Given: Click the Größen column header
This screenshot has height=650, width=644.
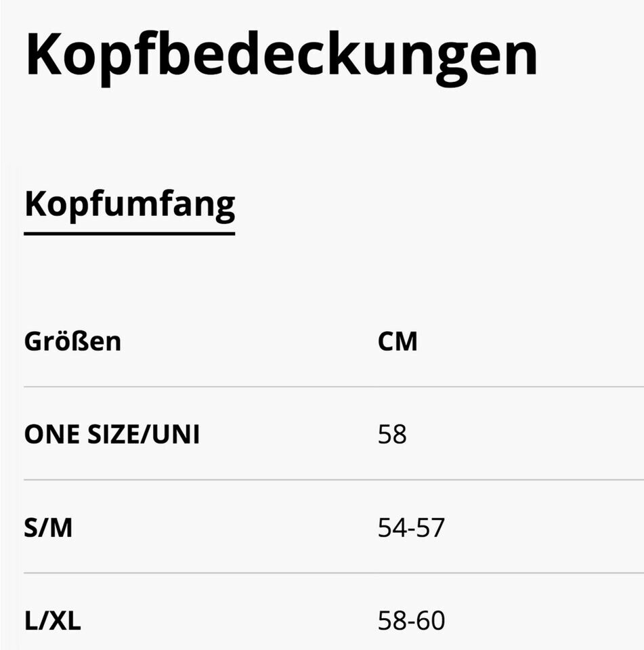Looking at the screenshot, I should (x=72, y=341).
